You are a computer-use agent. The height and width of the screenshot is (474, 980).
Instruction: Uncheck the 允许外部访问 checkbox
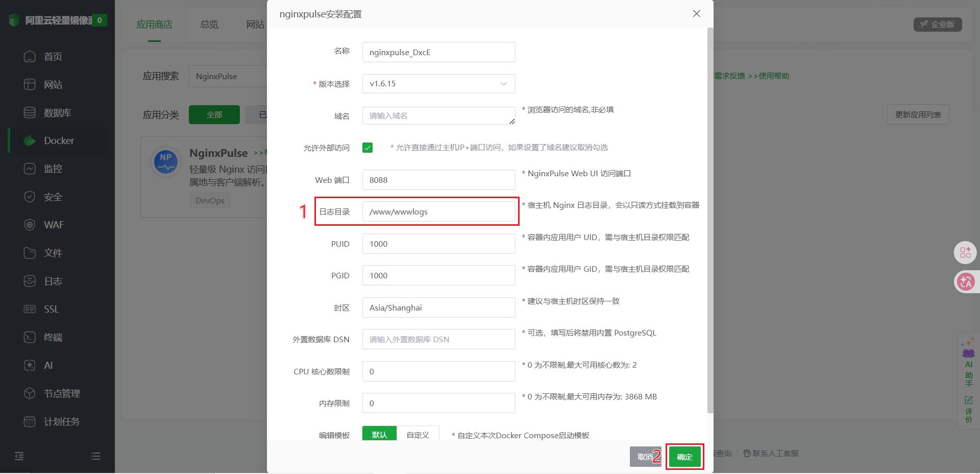point(367,148)
